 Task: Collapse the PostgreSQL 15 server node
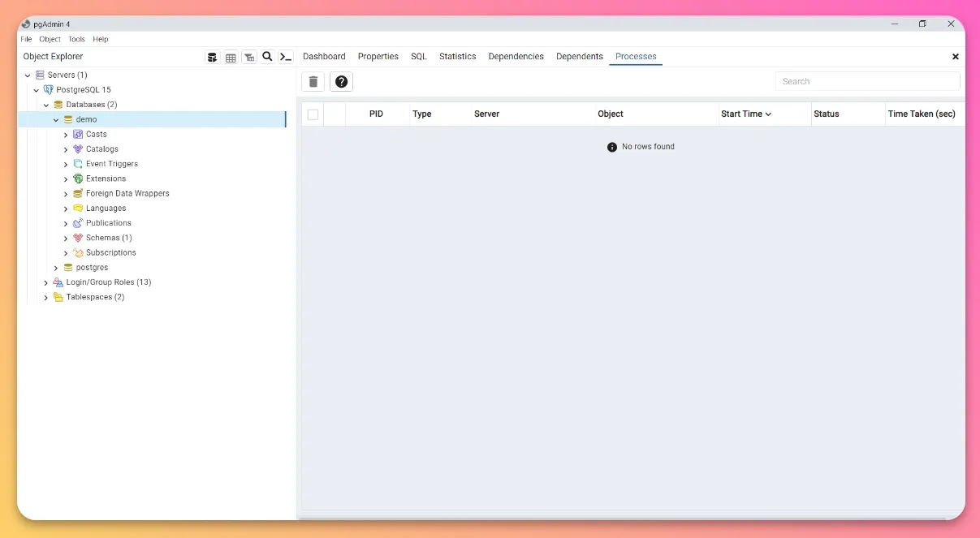[x=37, y=90]
